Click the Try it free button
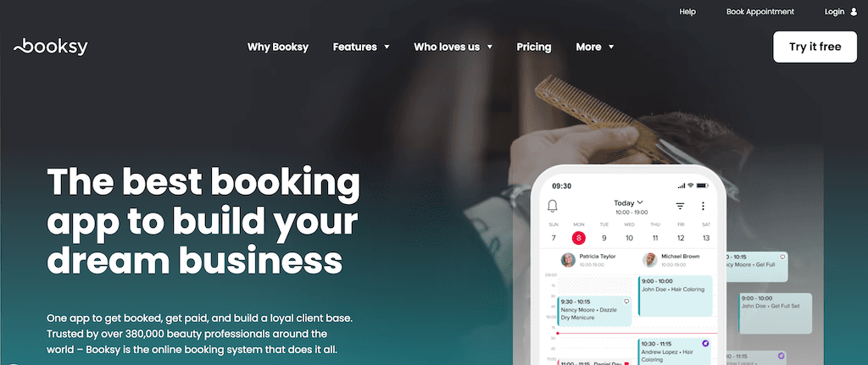868x365 pixels. click(815, 47)
